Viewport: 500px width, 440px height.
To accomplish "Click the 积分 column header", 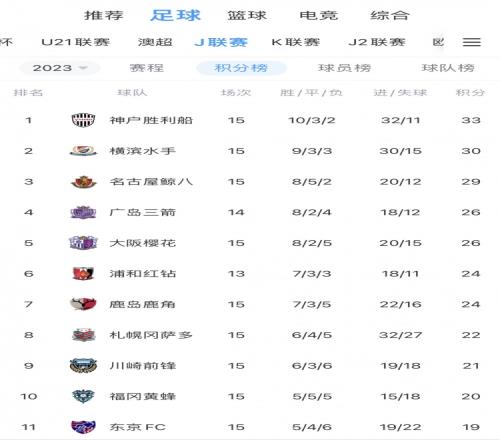I will pos(470,92).
